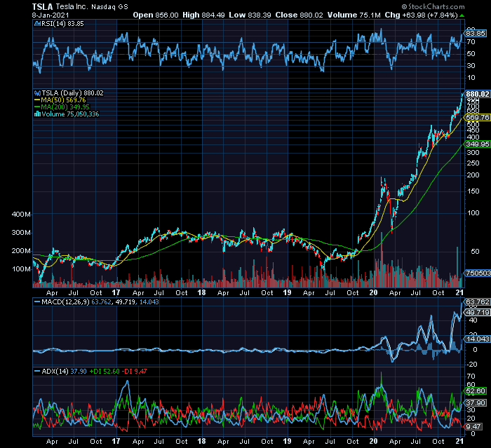Click the 83.85 RSI value tag

[x=476, y=33]
